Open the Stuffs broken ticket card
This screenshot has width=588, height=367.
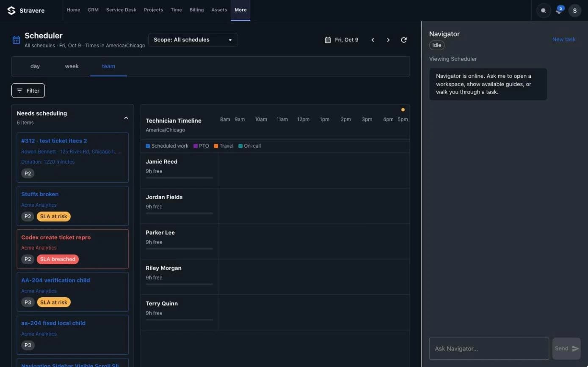click(72, 206)
